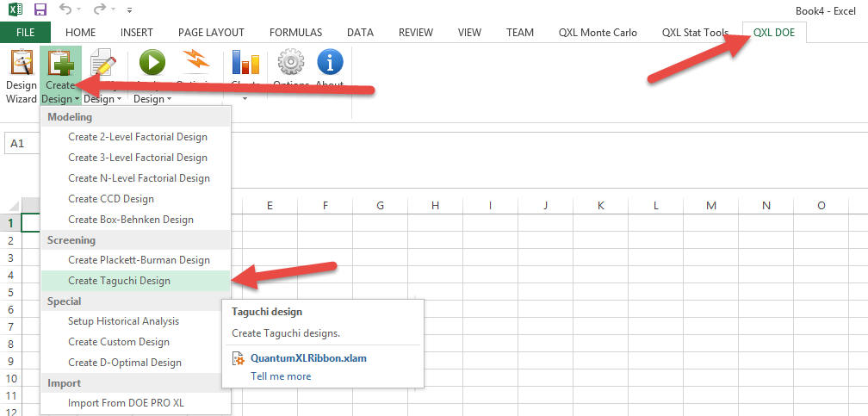
Task: Select Create Taguchi Design menu entry
Action: coord(119,281)
